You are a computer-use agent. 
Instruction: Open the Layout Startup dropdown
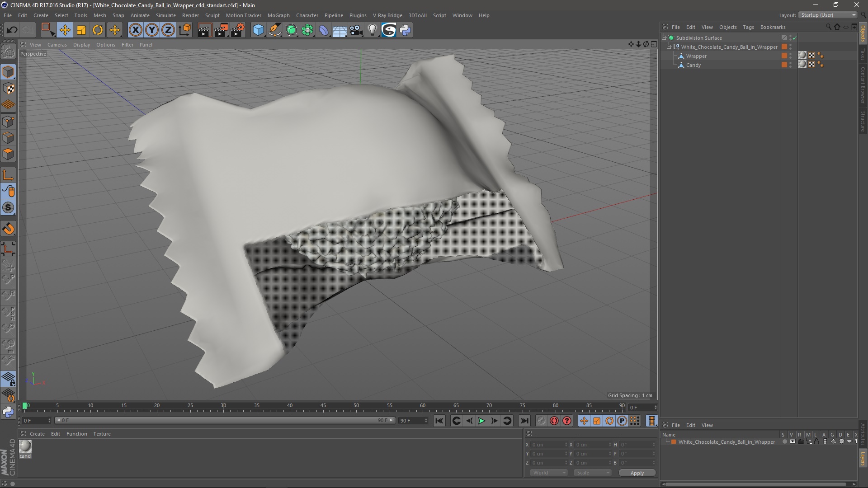(x=828, y=15)
